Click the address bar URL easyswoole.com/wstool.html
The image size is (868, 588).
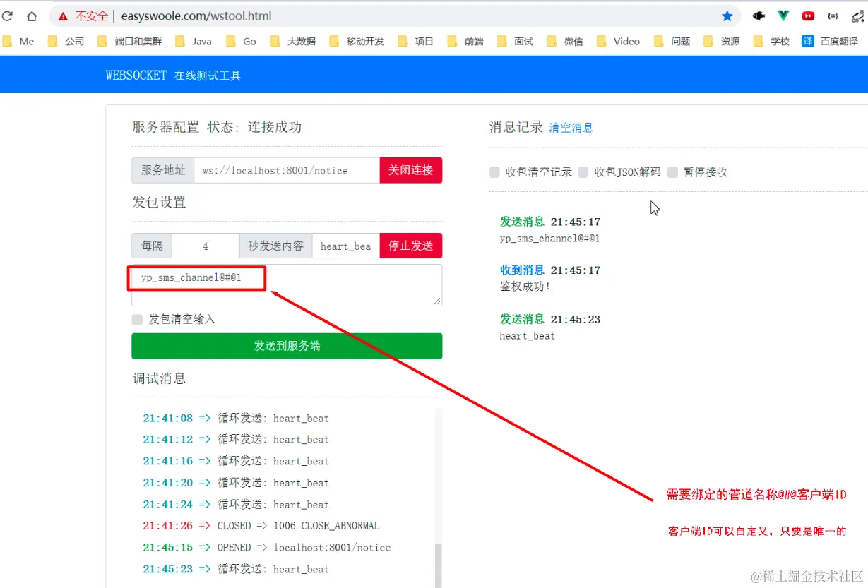[196, 16]
